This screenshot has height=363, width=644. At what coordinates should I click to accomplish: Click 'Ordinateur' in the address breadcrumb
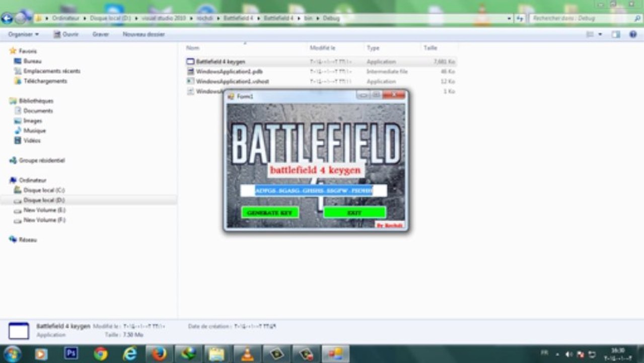pyautogui.click(x=66, y=18)
